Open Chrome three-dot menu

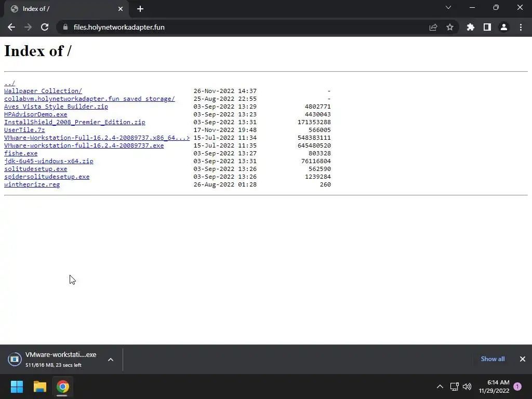point(521,27)
